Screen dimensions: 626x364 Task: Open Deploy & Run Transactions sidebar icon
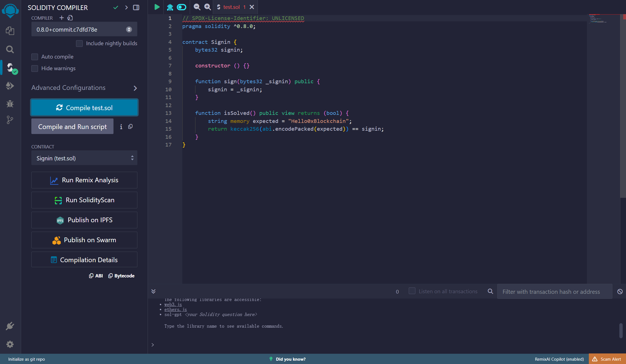(10, 86)
